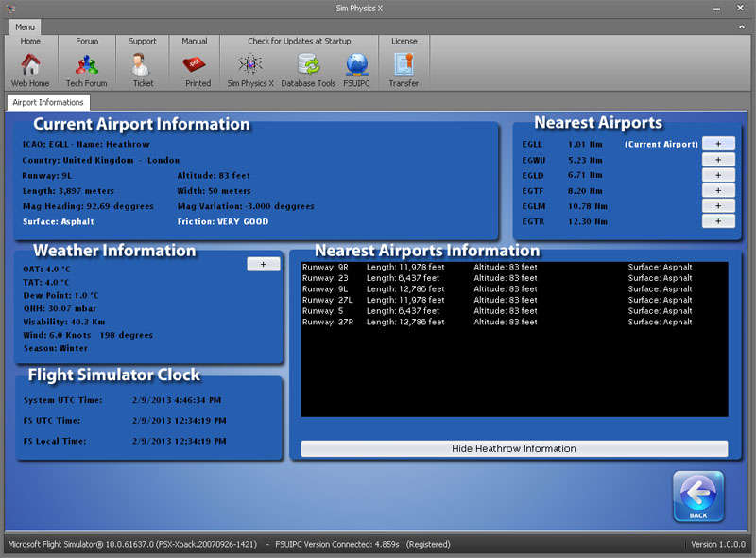756x558 pixels.
Task: Show details for EGTF airport
Action: (x=718, y=190)
